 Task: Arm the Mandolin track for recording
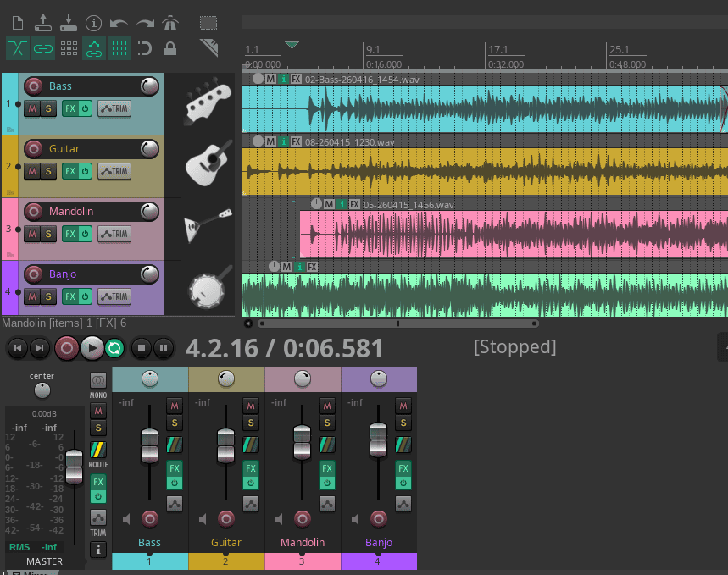click(x=34, y=211)
